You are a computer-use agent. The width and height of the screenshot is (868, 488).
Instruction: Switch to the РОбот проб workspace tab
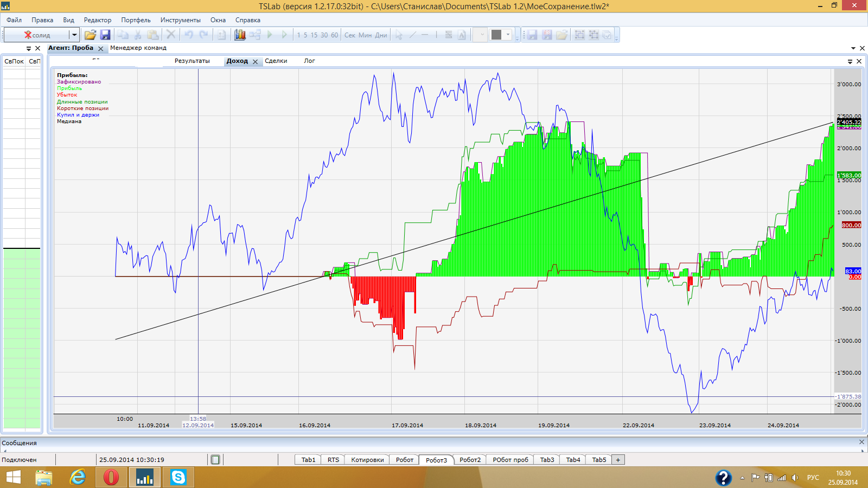510,460
